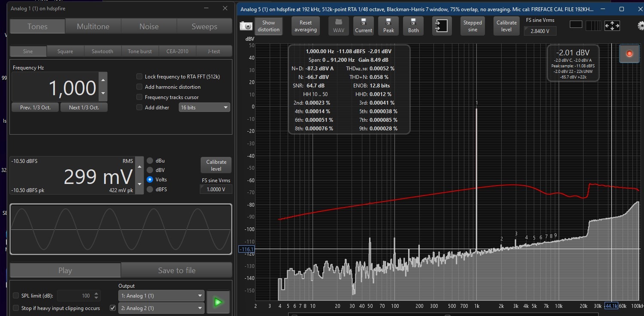Click RTA FS sine Vrms 2.8400 V field
Image resolution: width=644 pixels, height=316 pixels.
(x=540, y=31)
